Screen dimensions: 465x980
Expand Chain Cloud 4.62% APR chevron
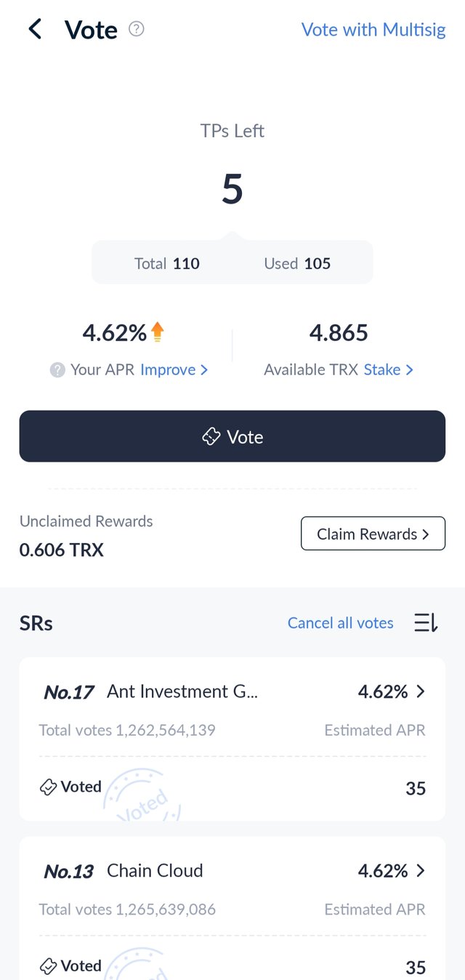[420, 871]
